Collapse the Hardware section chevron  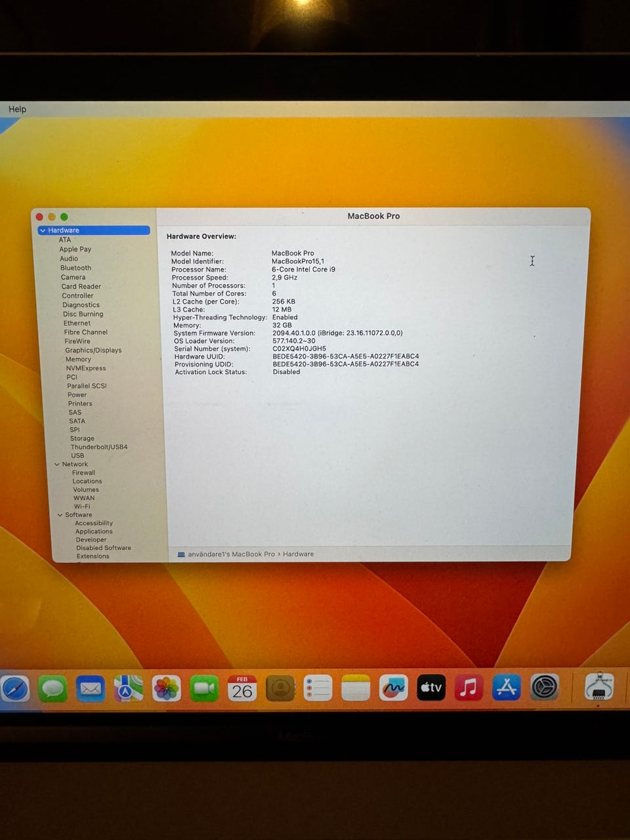(x=43, y=230)
